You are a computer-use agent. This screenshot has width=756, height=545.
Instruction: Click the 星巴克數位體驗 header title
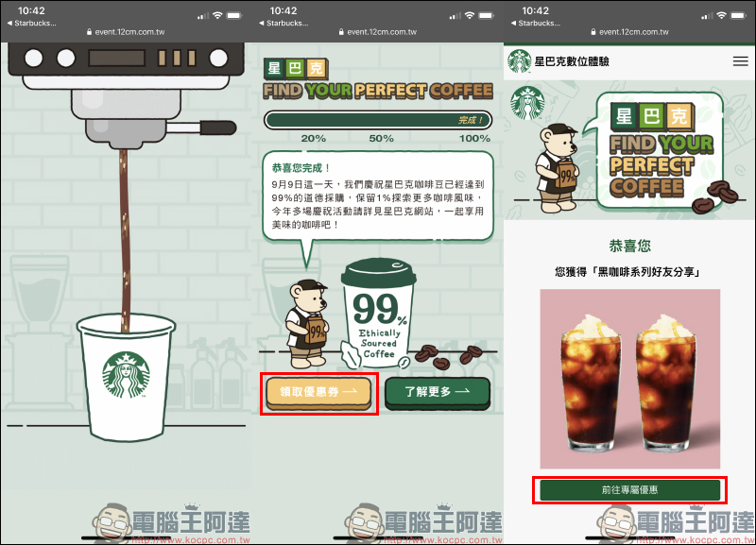point(572,61)
